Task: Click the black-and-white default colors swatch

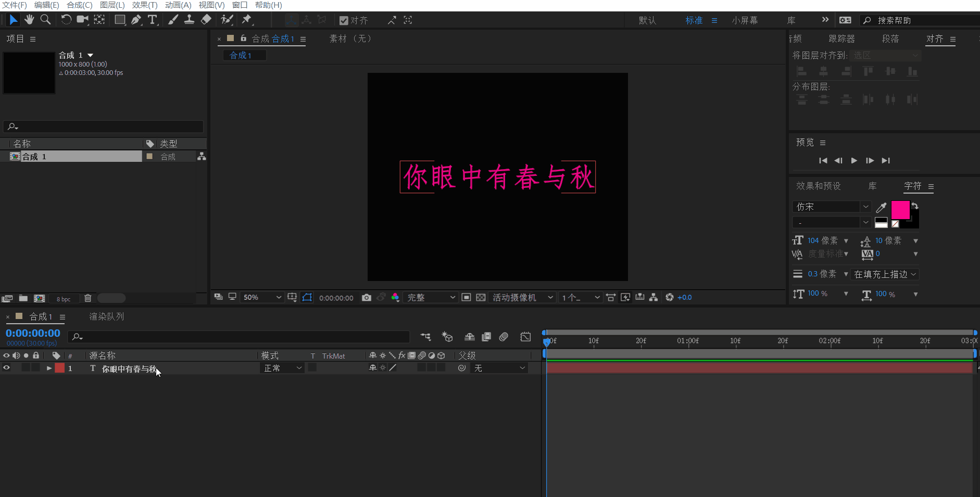Action: (881, 222)
